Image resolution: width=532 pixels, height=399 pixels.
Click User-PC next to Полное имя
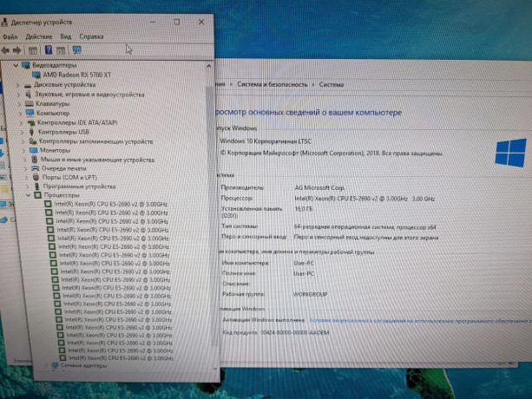(x=304, y=273)
